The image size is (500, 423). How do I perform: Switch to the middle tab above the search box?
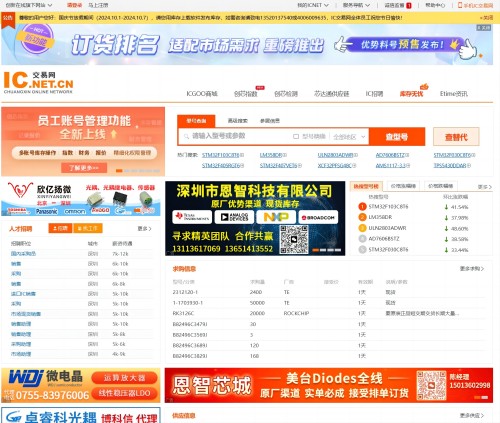pos(237,121)
